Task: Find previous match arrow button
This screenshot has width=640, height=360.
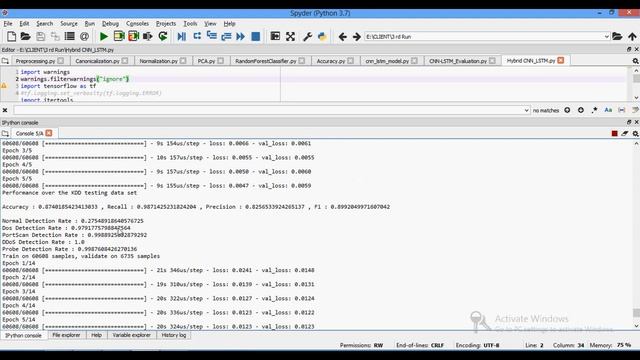Action: [x=567, y=110]
